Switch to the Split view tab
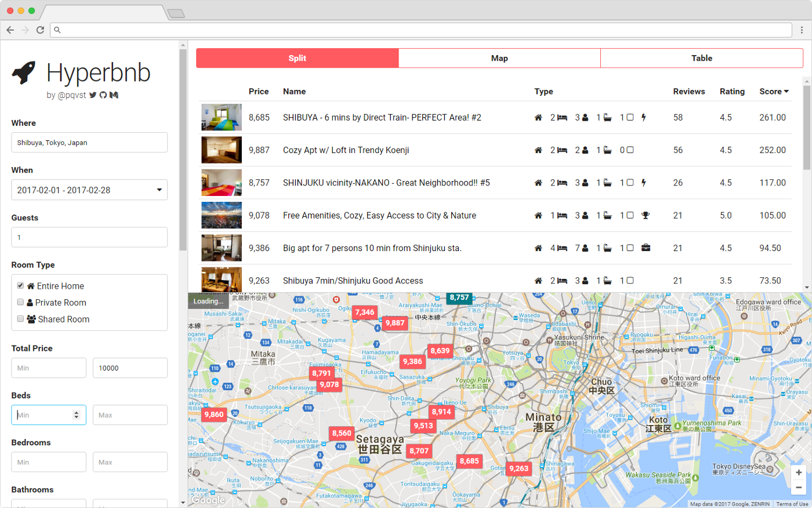This screenshot has height=508, width=812. point(298,58)
